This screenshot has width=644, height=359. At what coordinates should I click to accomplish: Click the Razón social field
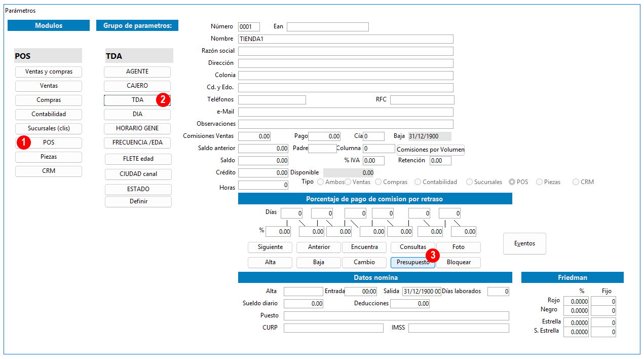346,51
